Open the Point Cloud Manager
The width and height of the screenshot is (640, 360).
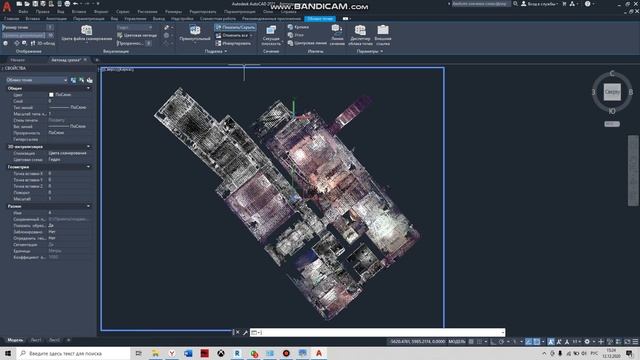(x=360, y=35)
